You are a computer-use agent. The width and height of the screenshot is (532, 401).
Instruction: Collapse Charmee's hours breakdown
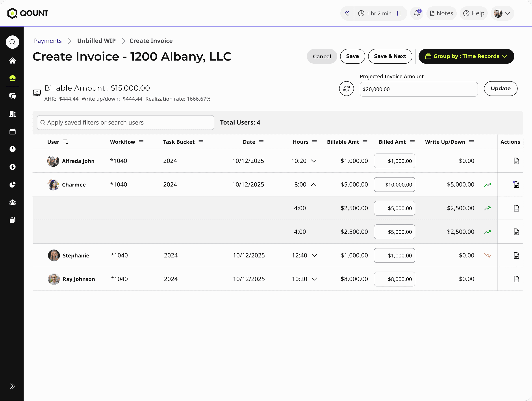pos(314,184)
